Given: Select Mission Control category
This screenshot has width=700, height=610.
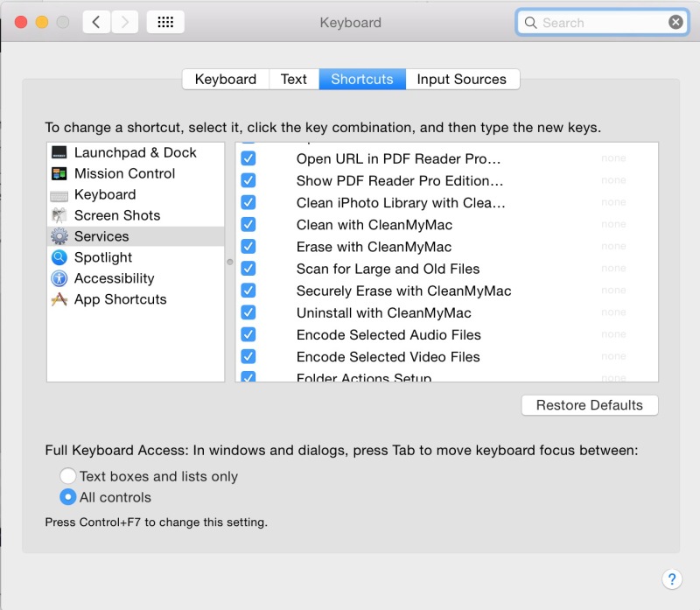Looking at the screenshot, I should click(136, 173).
